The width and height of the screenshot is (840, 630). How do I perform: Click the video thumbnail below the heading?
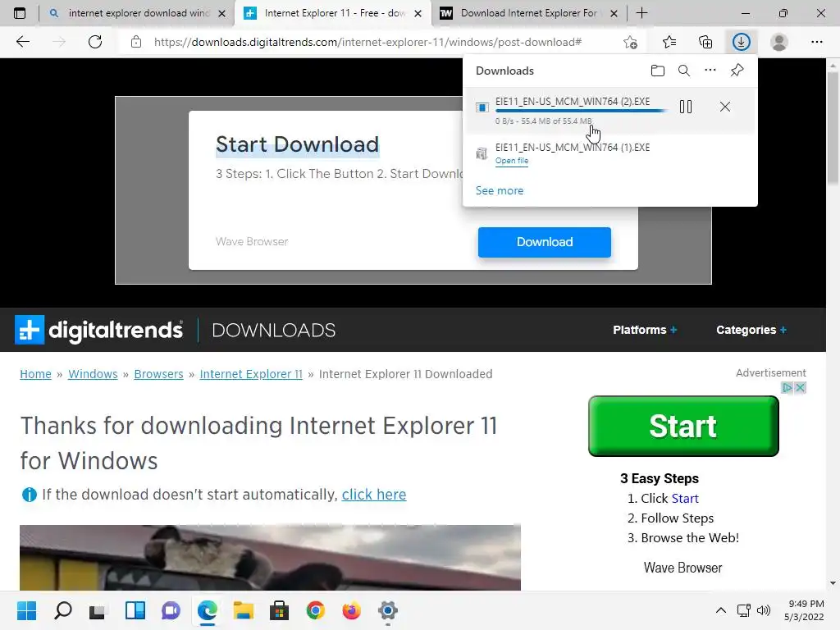click(270, 558)
